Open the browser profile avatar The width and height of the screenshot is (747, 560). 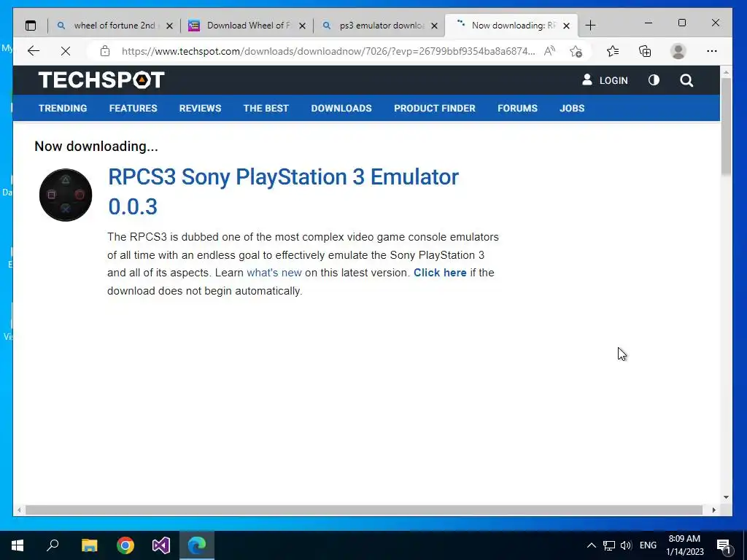pos(678,51)
